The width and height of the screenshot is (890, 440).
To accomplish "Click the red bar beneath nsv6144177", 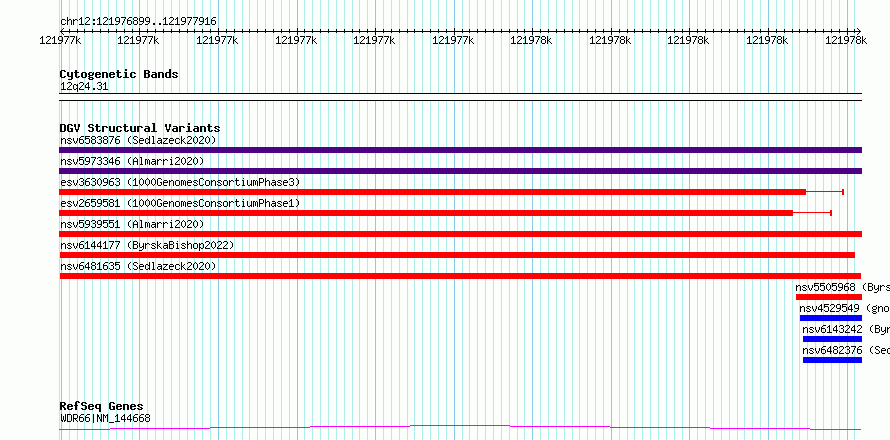I will tap(457, 255).
